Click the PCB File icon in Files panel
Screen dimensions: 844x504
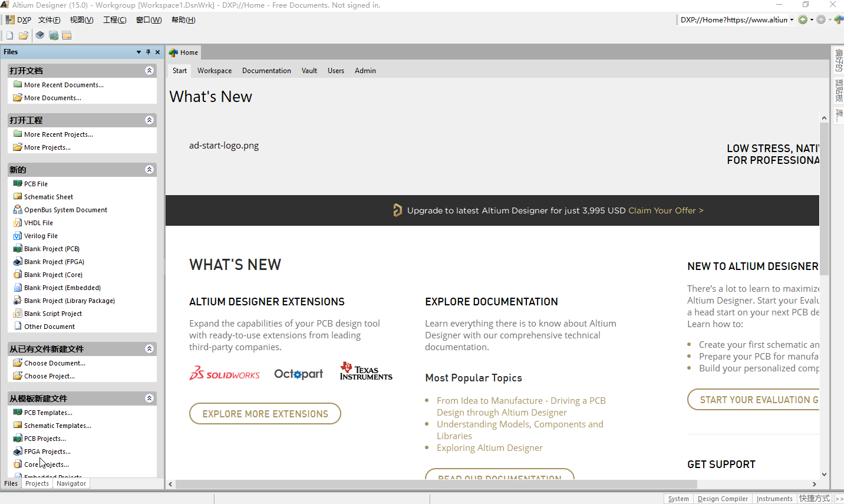pos(18,184)
